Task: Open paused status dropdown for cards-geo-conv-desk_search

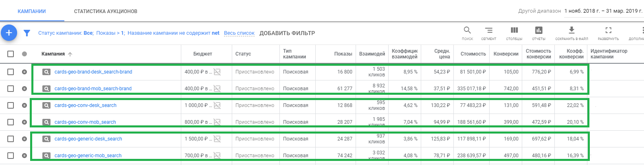Action: pyautogui.click(x=24, y=105)
